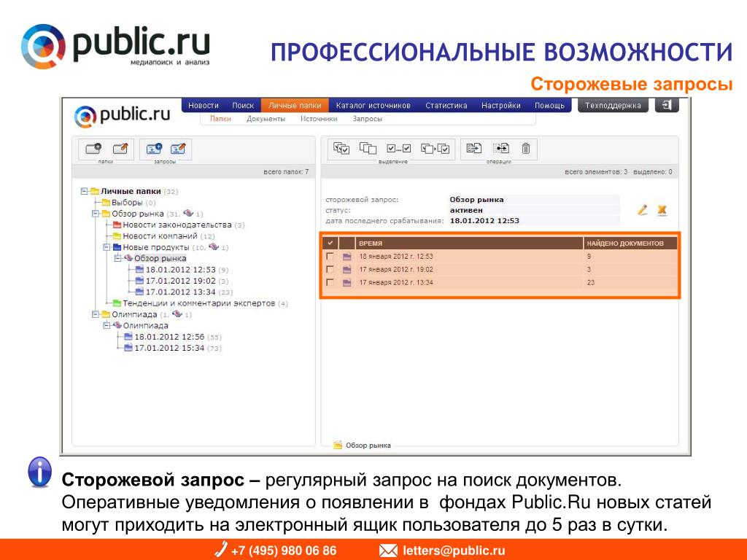
Task: Click the copy documents operation icon
Action: pyautogui.click(x=474, y=148)
